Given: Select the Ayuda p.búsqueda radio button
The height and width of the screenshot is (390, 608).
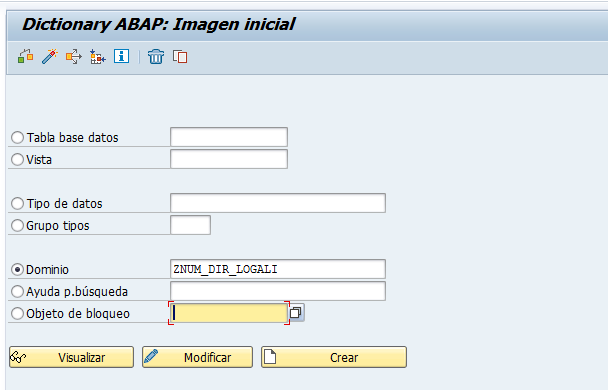Looking at the screenshot, I should [x=17, y=291].
